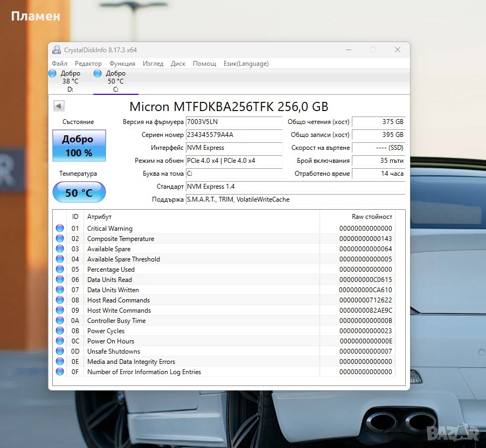Select the drive C: disk tab
Image resolution: width=486 pixels, height=448 pixels.
point(115,81)
